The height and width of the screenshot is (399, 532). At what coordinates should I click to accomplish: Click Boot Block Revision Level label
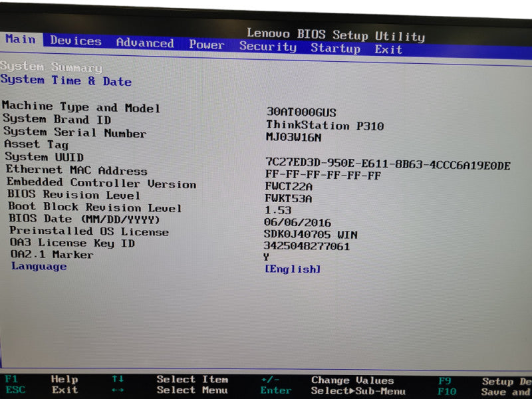(94, 207)
